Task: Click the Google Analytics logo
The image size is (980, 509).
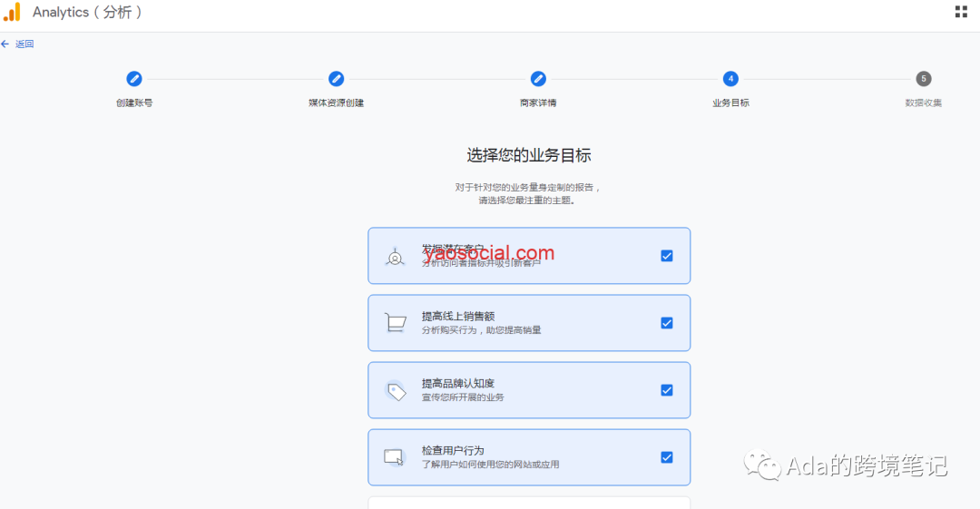Action: click(13, 12)
